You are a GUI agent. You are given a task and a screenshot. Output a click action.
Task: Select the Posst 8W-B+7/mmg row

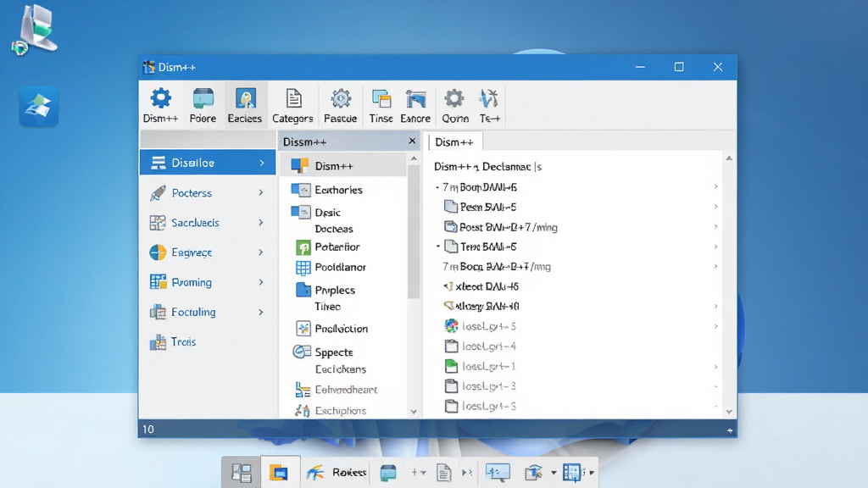pyautogui.click(x=576, y=227)
